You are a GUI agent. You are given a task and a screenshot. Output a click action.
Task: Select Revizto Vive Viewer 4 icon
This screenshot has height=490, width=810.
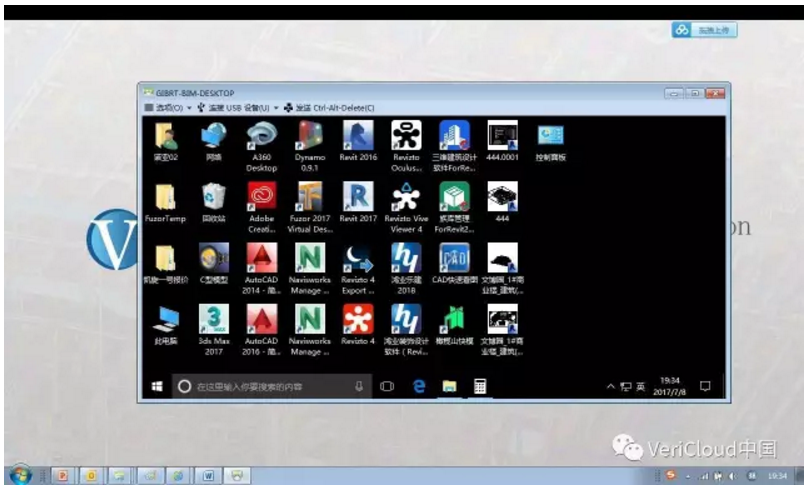pyautogui.click(x=406, y=208)
